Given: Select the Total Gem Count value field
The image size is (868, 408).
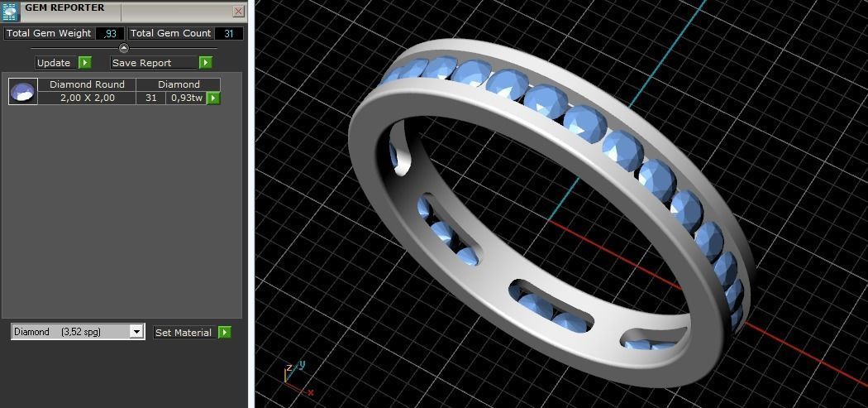Looking at the screenshot, I should (x=229, y=33).
